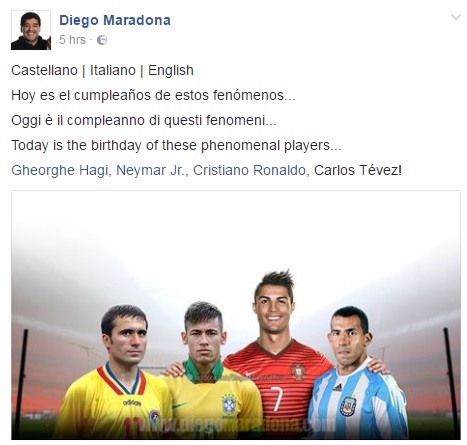Select the word Italiano in the post
Viewport: 467px width, 445px height.
[x=113, y=71]
